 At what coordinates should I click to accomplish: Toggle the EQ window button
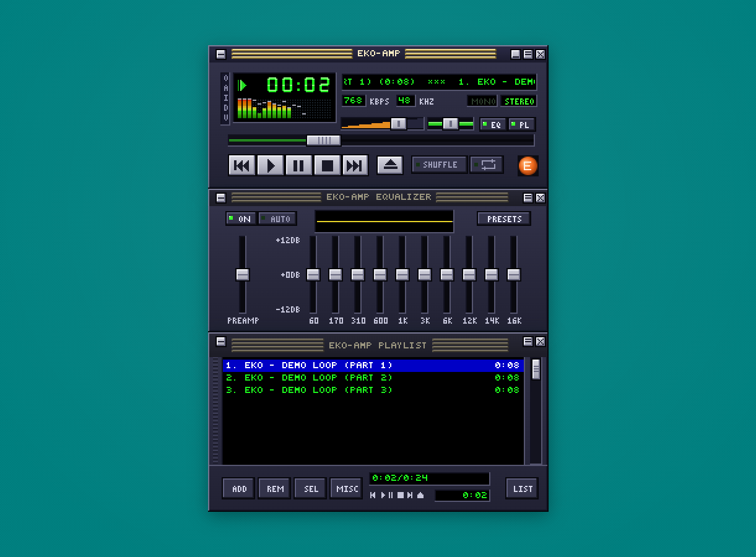(493, 124)
